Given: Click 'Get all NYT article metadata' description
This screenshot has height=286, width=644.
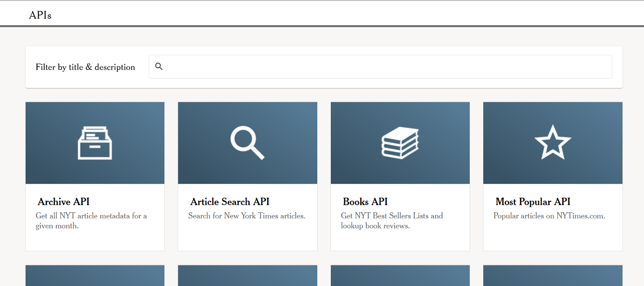Looking at the screenshot, I should point(91,221).
